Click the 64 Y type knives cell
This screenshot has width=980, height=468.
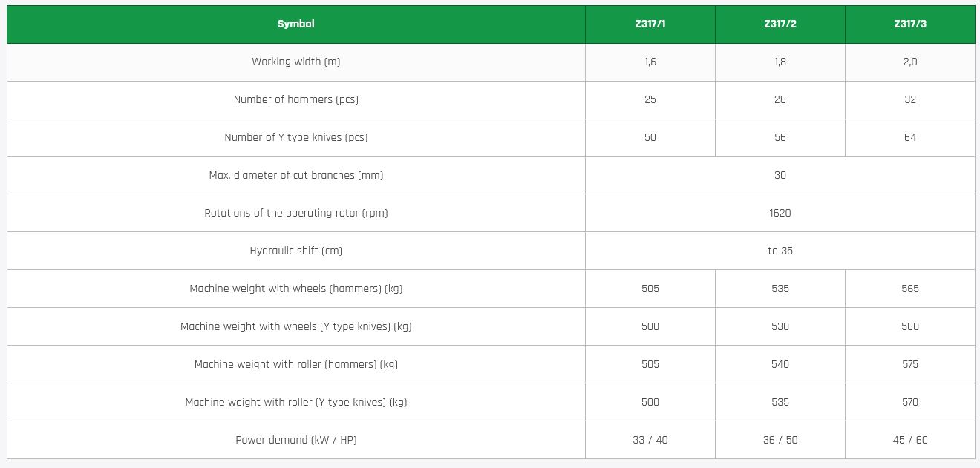point(909,137)
